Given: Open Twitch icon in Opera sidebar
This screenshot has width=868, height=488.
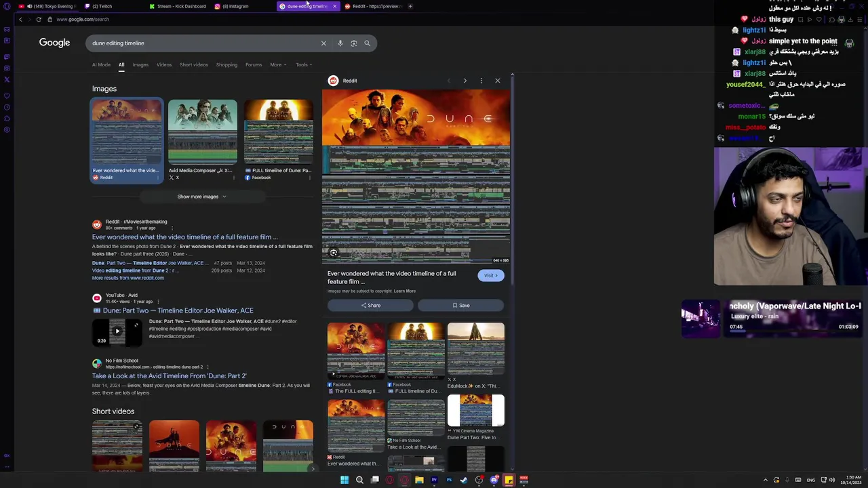Looking at the screenshot, I should coord(7,57).
